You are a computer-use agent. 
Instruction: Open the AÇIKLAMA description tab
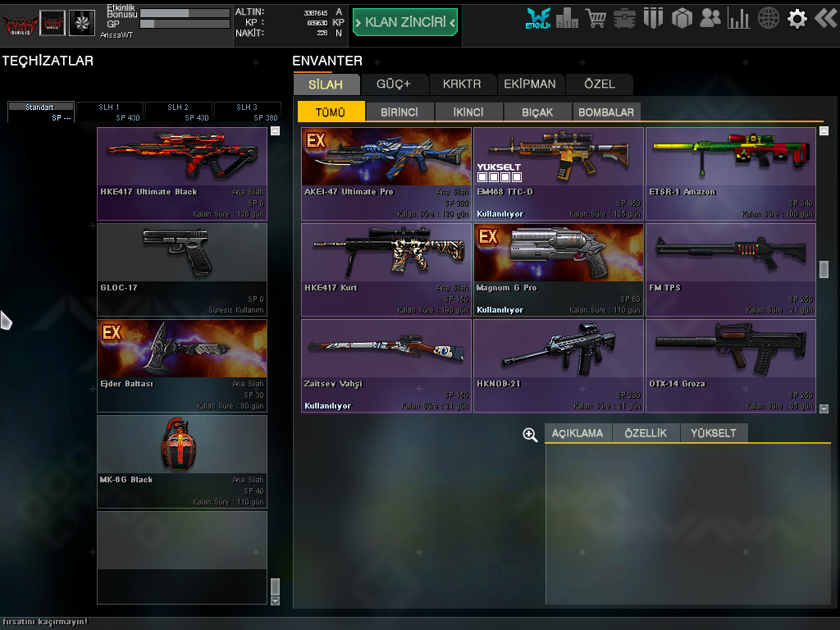(577, 433)
